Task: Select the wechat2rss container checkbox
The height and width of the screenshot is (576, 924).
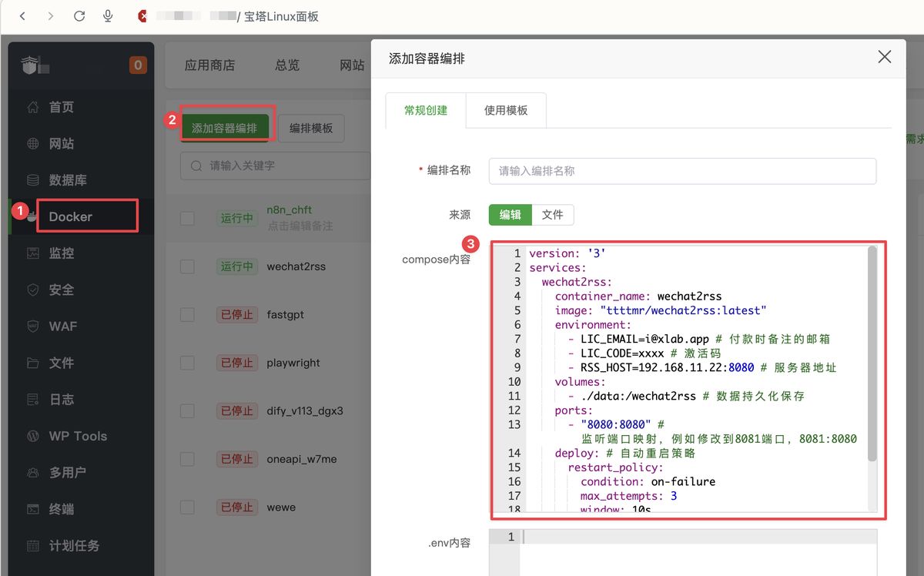Action: click(x=187, y=266)
